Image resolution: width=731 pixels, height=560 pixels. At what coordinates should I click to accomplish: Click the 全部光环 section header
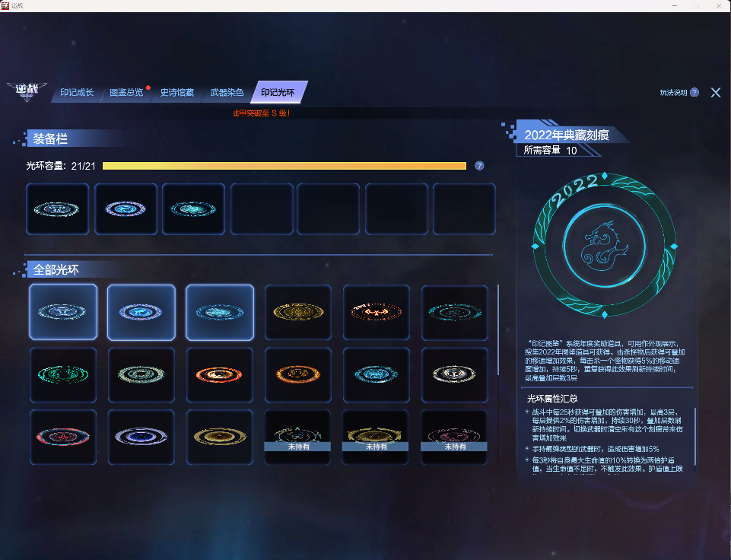click(56, 269)
